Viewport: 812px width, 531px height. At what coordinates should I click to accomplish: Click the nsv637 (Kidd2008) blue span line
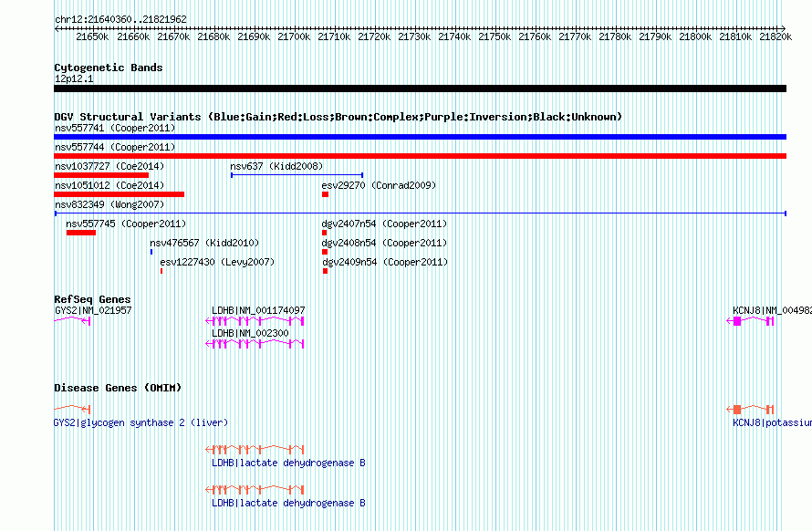tap(297, 175)
